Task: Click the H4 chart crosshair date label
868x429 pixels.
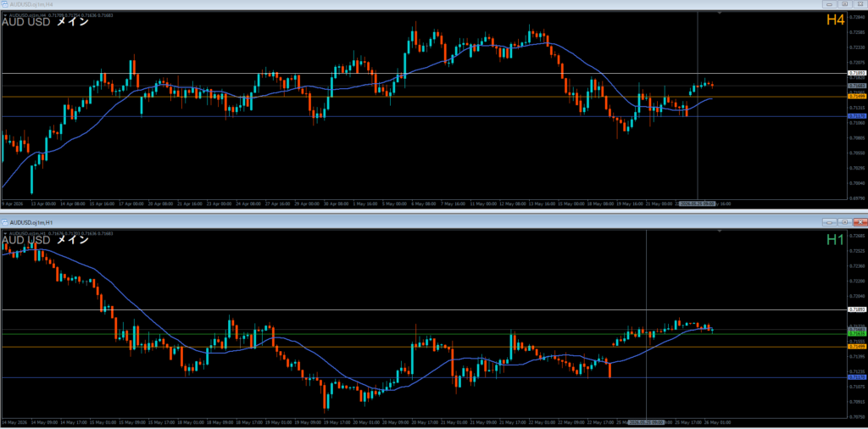Action: 698,203
